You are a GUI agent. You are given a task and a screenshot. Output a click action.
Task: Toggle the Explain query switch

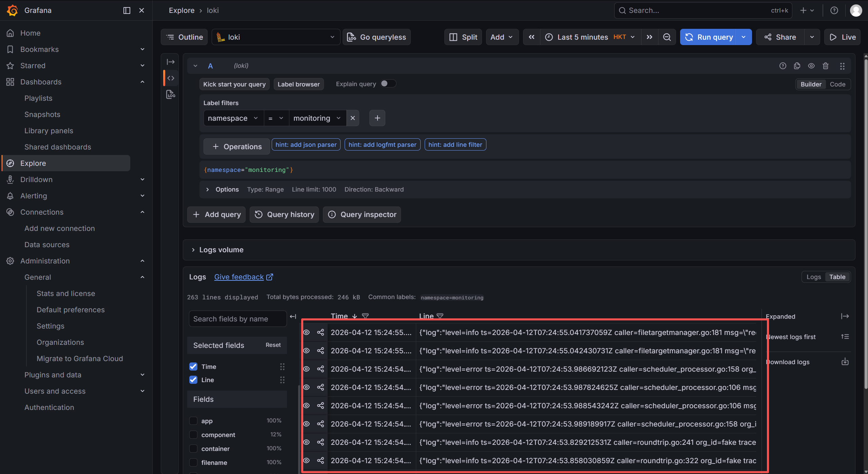pyautogui.click(x=388, y=84)
